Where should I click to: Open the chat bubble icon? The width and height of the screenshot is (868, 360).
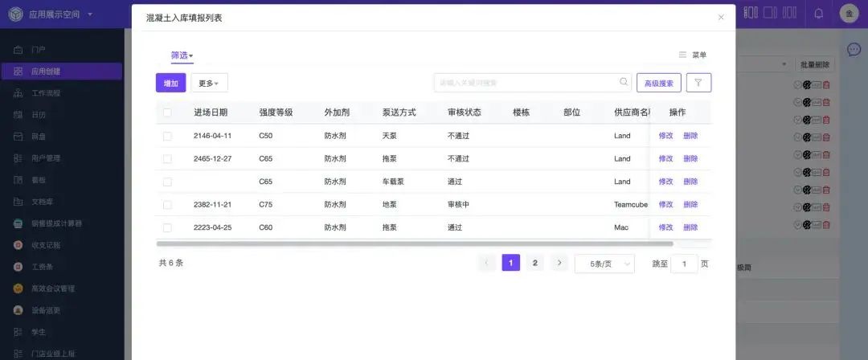tap(854, 50)
